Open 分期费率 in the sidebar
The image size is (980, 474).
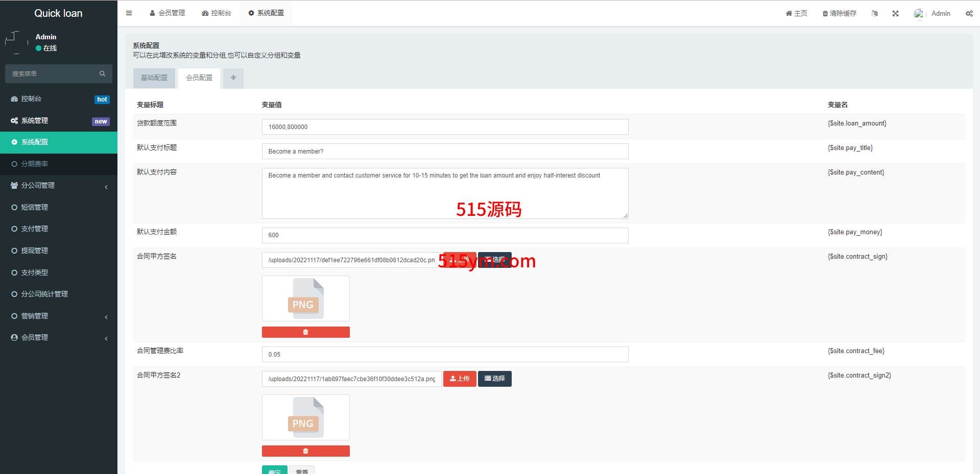(x=35, y=164)
